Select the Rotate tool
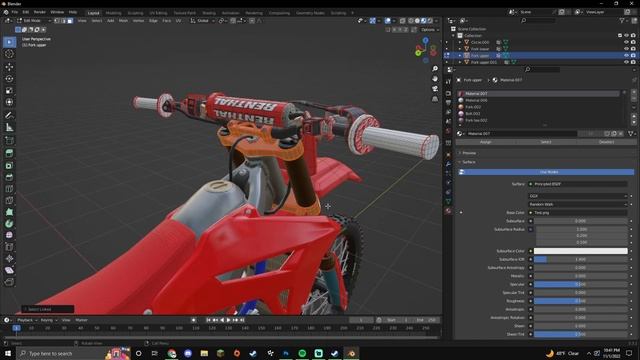 (9, 78)
